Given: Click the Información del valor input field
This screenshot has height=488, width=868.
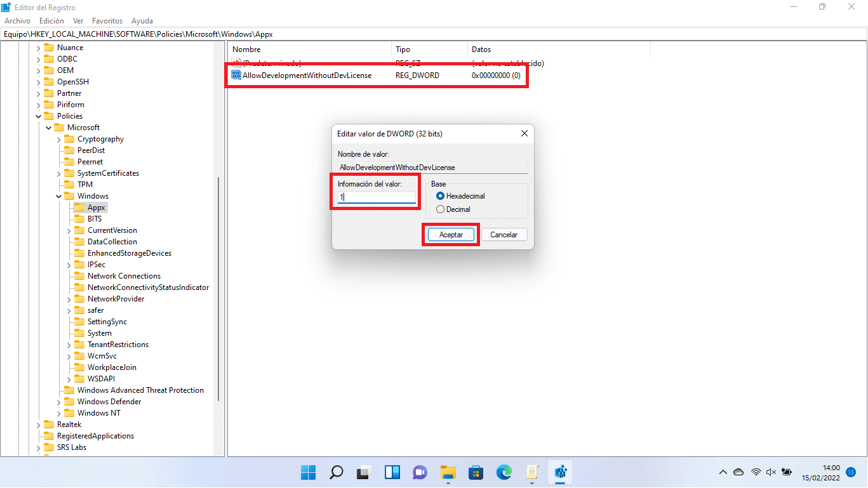Looking at the screenshot, I should pyautogui.click(x=377, y=197).
